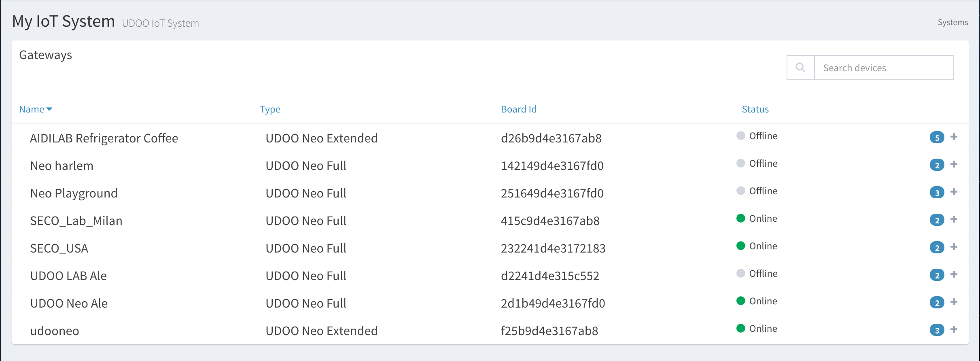Select the UDOO LAB Ale gateway name

(x=68, y=276)
